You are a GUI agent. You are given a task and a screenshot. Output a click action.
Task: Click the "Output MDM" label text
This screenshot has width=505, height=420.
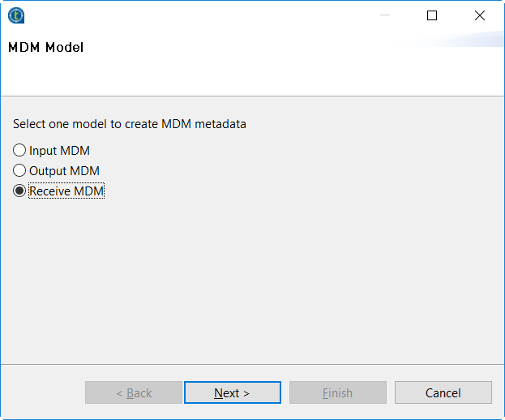[64, 171]
